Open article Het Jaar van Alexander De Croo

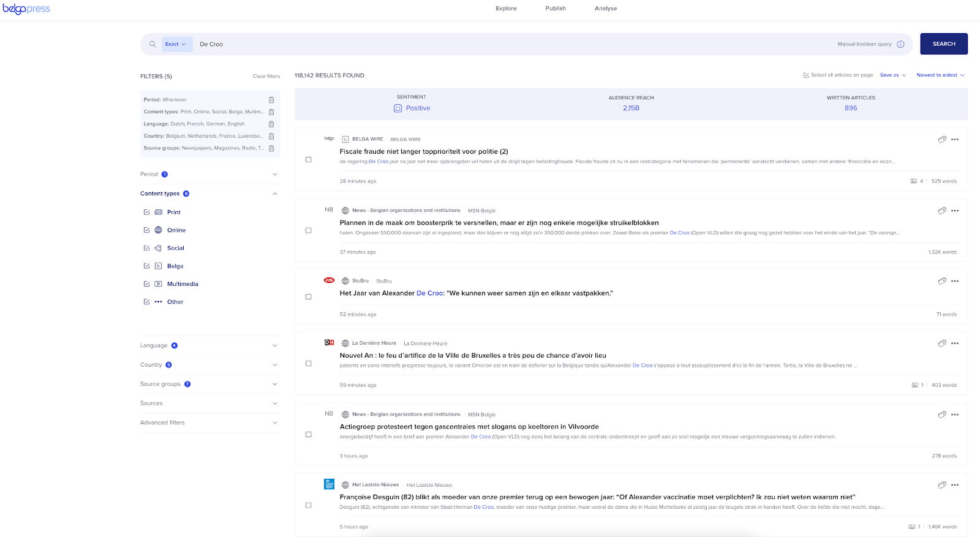point(476,293)
